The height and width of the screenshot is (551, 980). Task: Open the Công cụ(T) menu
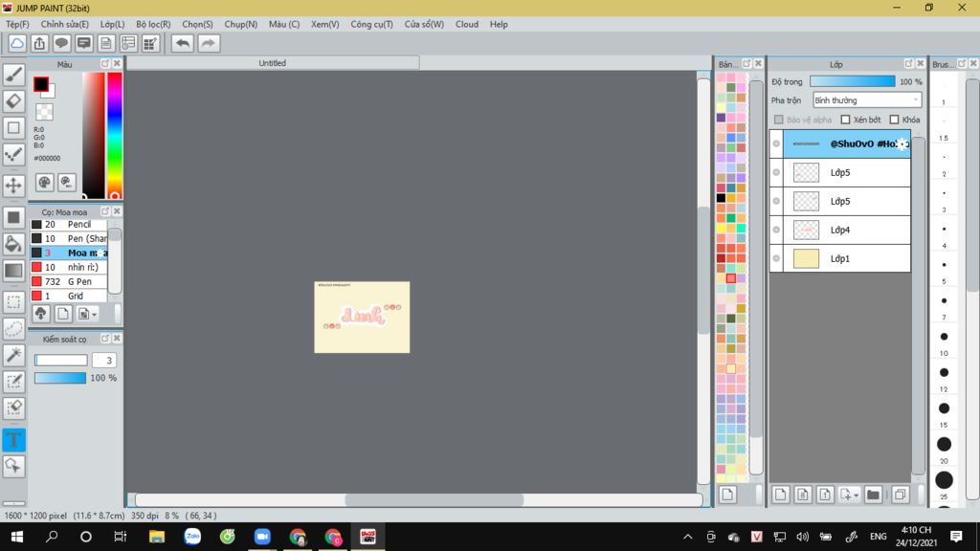(372, 24)
